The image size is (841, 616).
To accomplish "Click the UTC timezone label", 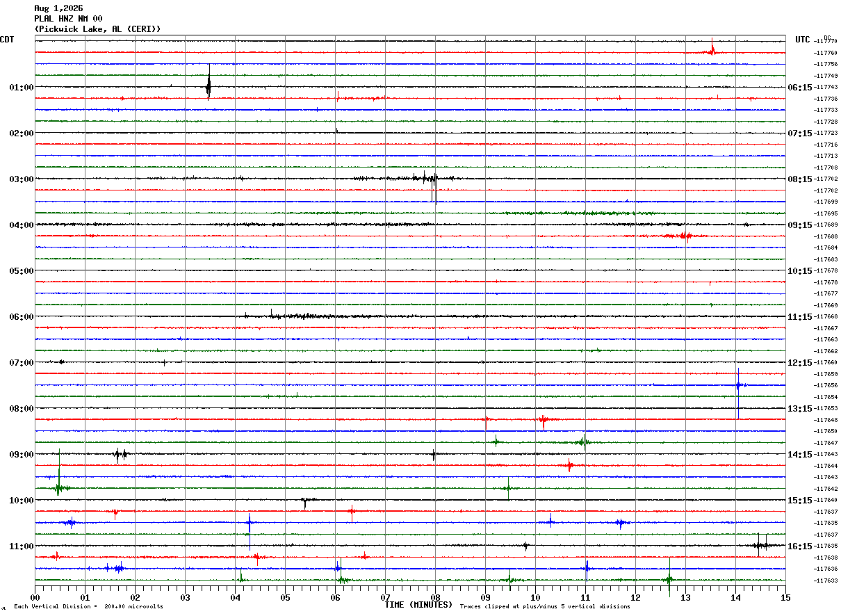I will [x=803, y=40].
